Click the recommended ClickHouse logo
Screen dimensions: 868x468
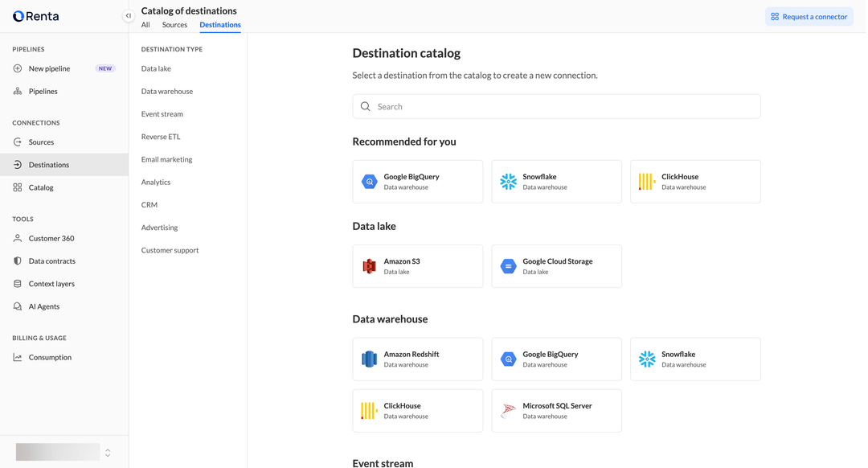646,182
